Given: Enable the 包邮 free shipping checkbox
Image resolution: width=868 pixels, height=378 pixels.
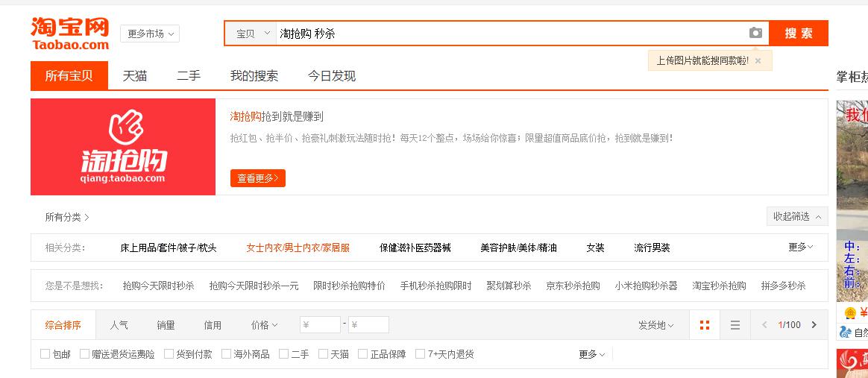Looking at the screenshot, I should click(45, 354).
